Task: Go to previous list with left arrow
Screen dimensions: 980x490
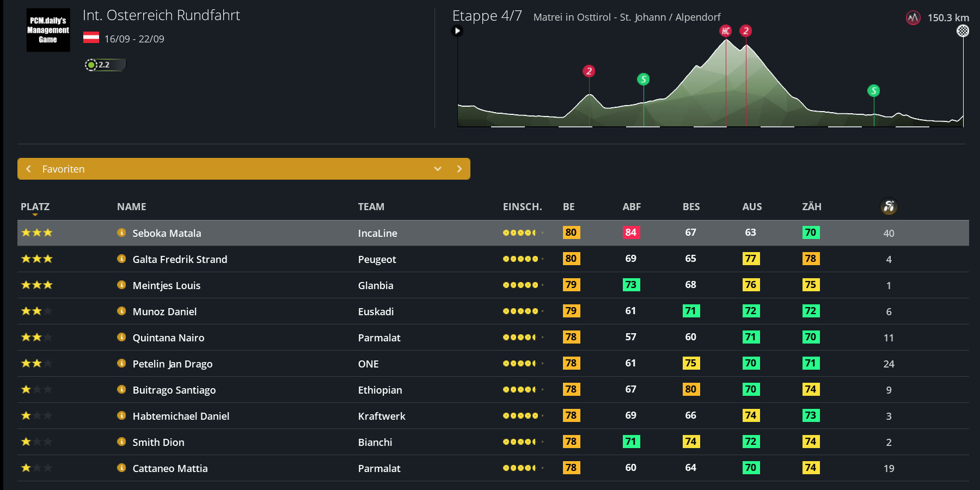Action: [x=28, y=169]
